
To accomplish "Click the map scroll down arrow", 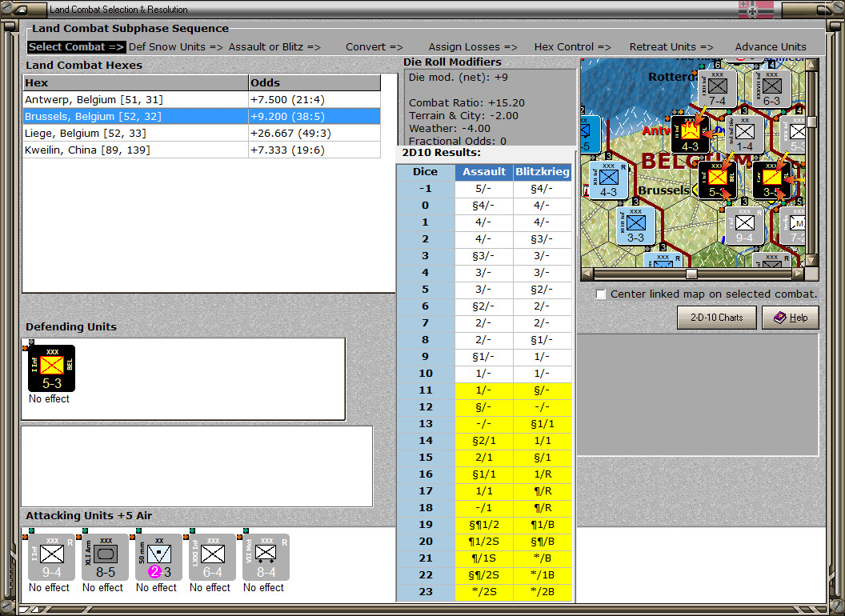I will point(811,260).
